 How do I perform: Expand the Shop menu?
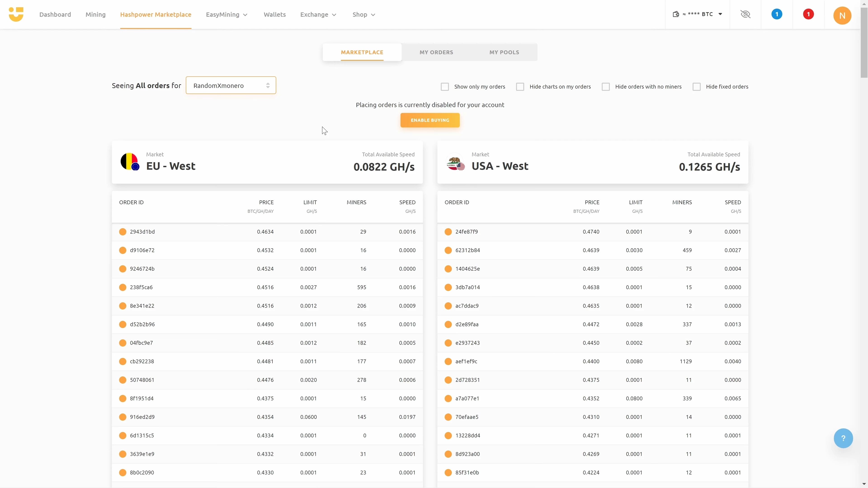(364, 14)
